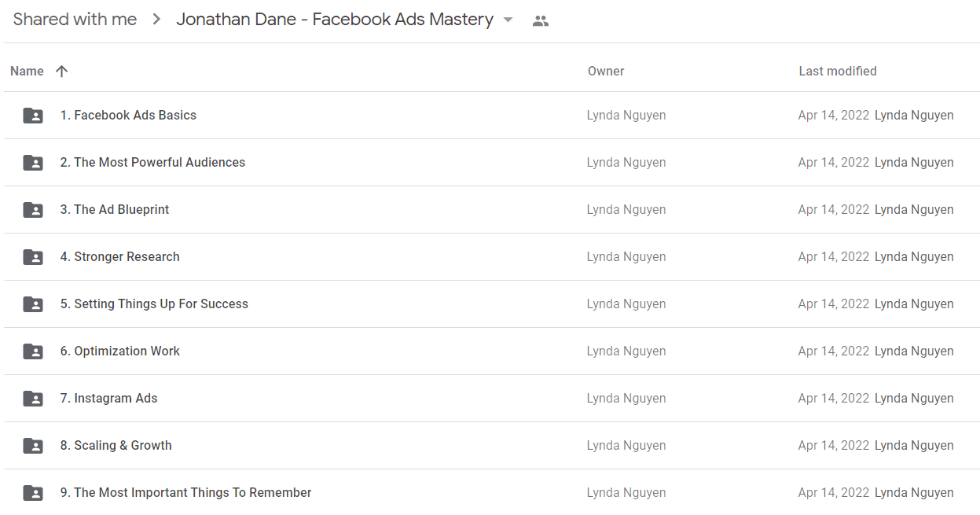Click shared folder icon for 6. Optimization Work
Image resolution: width=980 pixels, height=515 pixels.
(33, 351)
